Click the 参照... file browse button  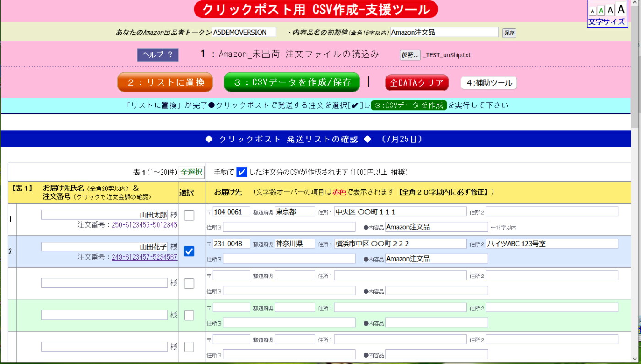click(x=410, y=55)
